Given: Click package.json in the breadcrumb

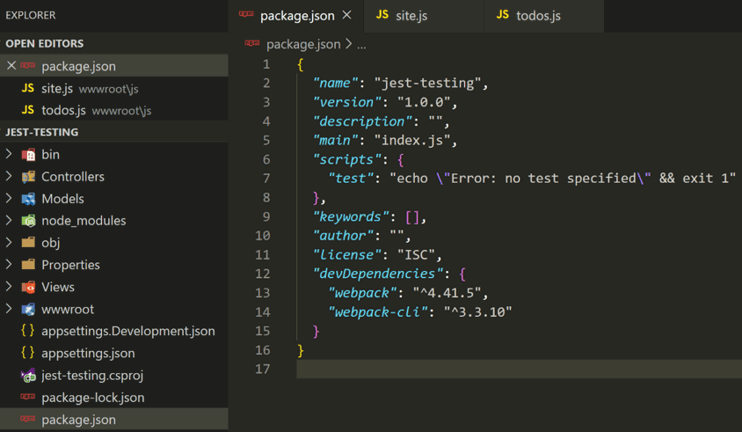Looking at the screenshot, I should (303, 44).
